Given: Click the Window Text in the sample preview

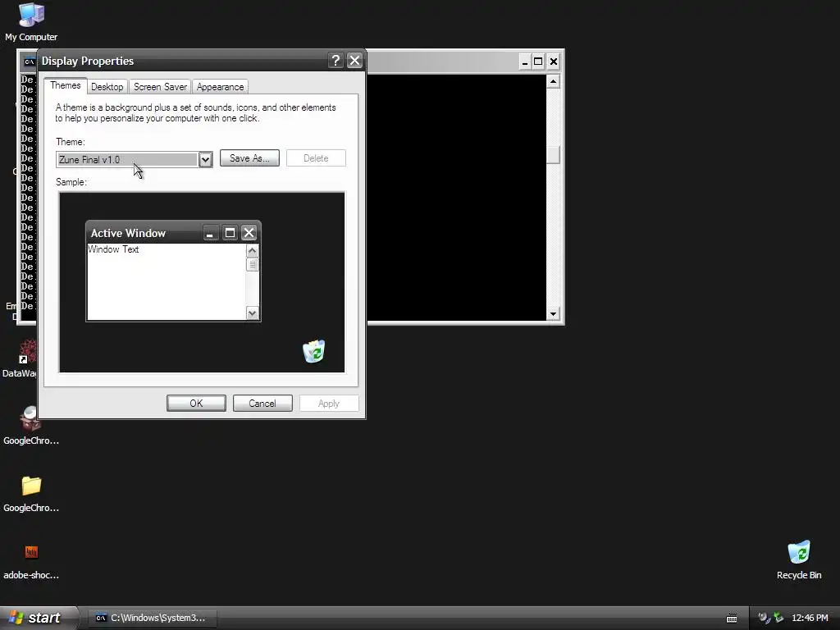Looking at the screenshot, I should (113, 249).
